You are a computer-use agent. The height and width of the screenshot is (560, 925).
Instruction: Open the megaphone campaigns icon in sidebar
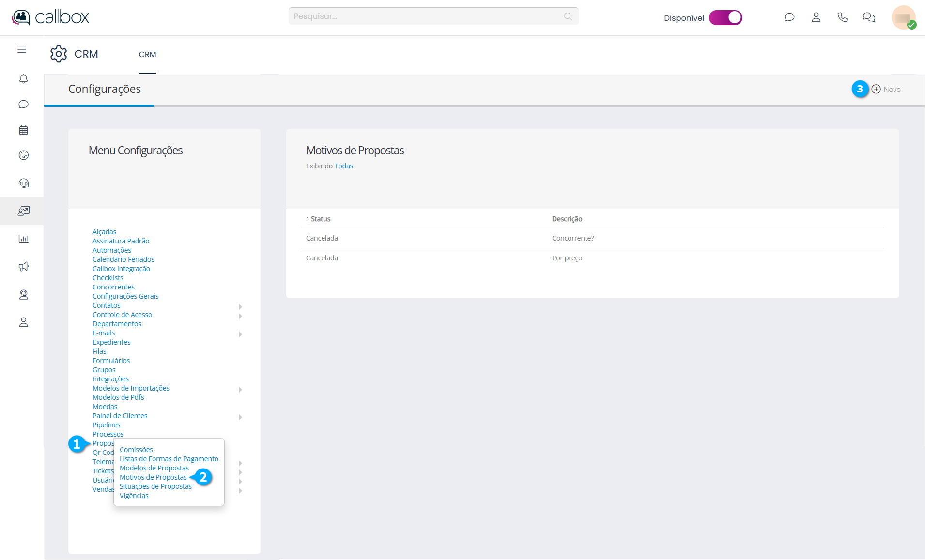tap(23, 267)
